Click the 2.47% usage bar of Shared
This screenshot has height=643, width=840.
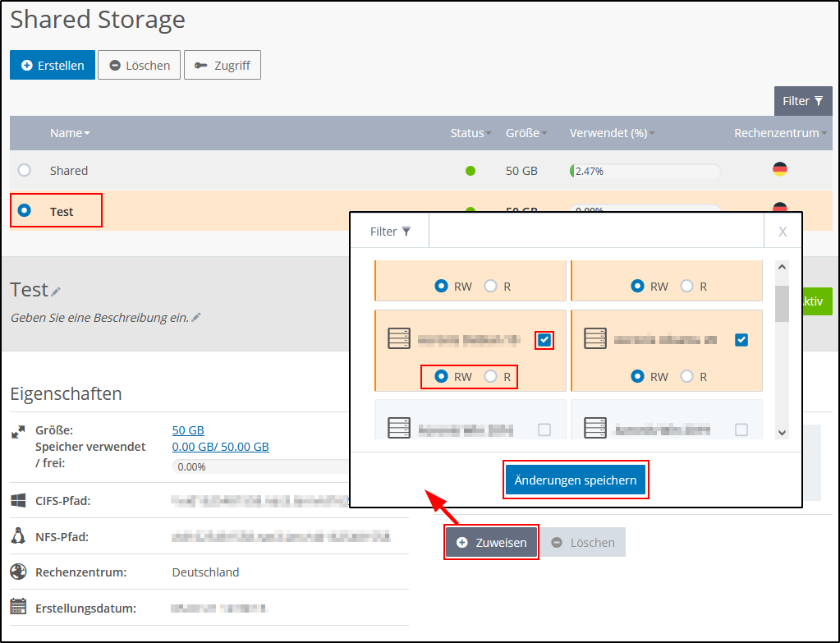pyautogui.click(x=645, y=171)
